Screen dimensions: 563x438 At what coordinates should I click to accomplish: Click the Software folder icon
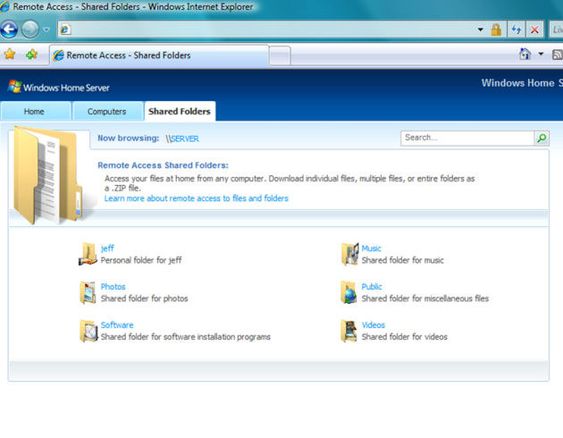(x=88, y=331)
